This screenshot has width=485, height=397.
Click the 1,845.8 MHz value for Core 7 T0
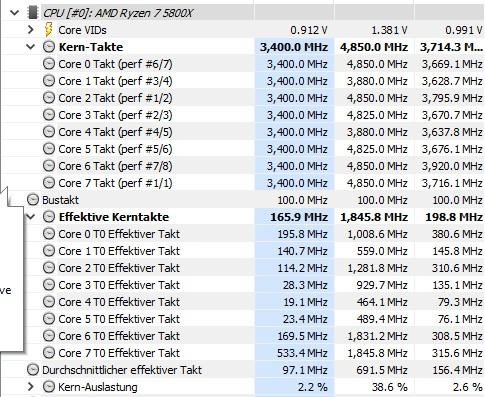click(378, 353)
